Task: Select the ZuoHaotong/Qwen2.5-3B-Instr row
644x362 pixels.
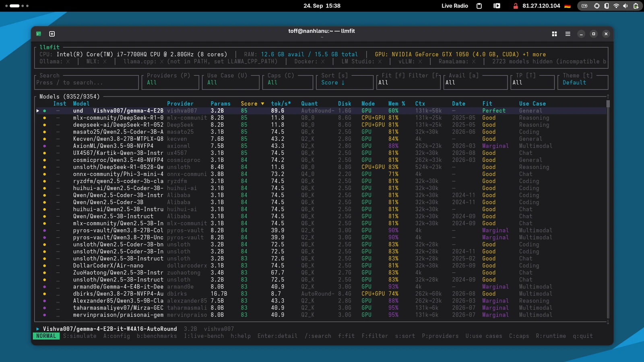Action: click(321, 273)
